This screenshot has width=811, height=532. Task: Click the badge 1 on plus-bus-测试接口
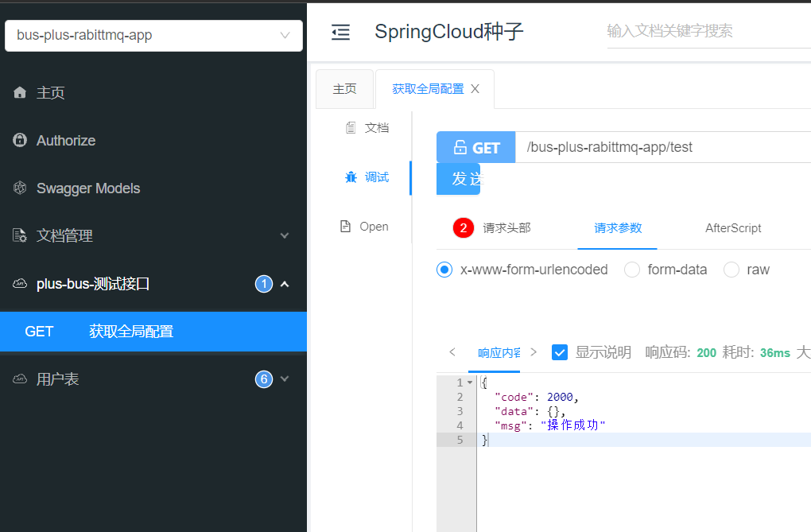tap(264, 284)
